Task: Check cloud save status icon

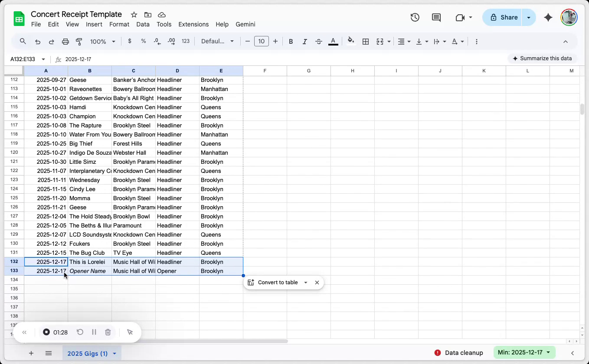Action: point(162,15)
